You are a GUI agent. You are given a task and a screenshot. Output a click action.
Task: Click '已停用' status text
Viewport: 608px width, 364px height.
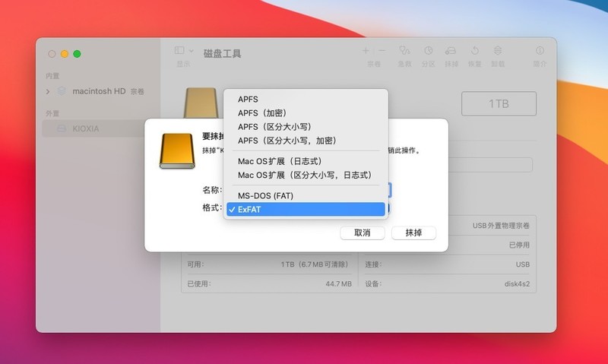tap(519, 245)
